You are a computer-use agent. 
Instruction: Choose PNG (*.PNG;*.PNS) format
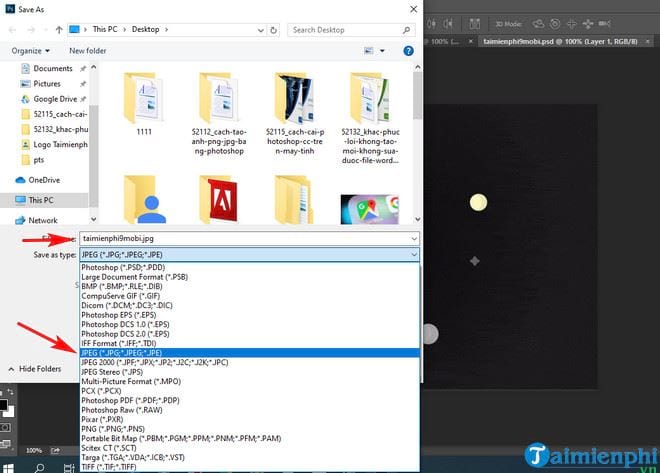tap(250, 429)
